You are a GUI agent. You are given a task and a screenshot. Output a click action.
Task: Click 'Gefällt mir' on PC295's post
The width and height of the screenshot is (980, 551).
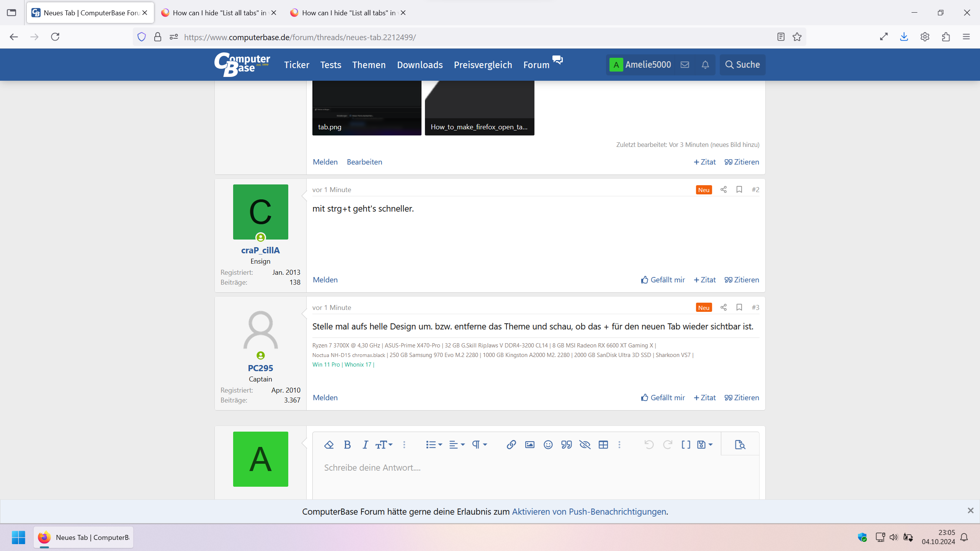(x=663, y=398)
